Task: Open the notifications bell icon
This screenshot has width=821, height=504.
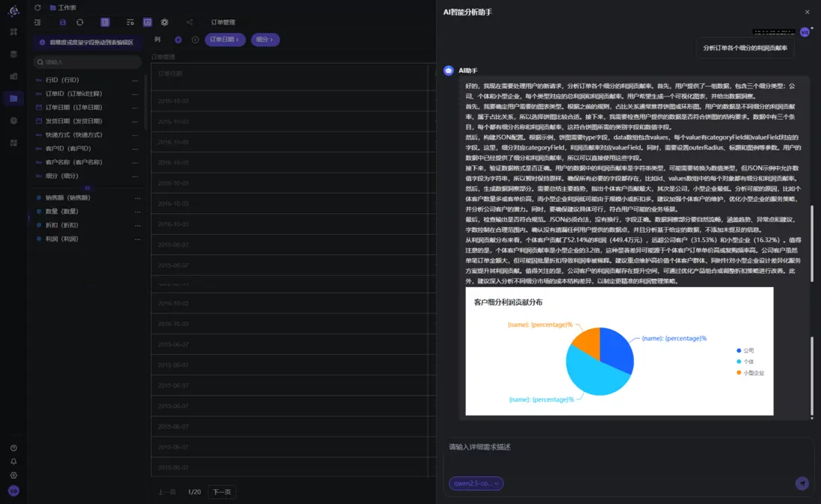Action: pyautogui.click(x=13, y=461)
